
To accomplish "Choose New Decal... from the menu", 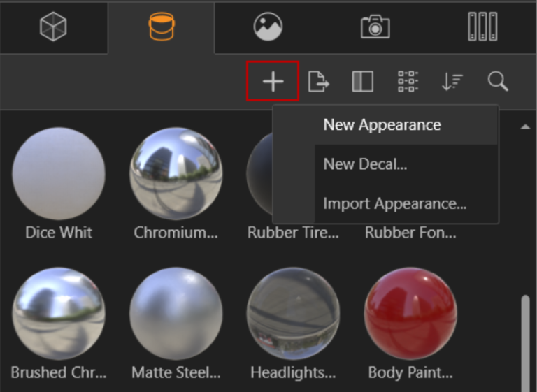I will pyautogui.click(x=365, y=165).
